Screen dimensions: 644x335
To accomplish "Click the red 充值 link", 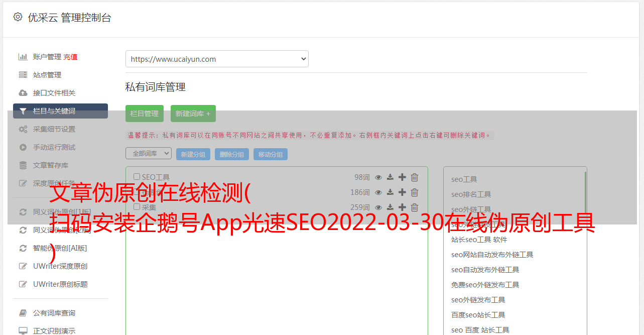I will [x=70, y=57].
